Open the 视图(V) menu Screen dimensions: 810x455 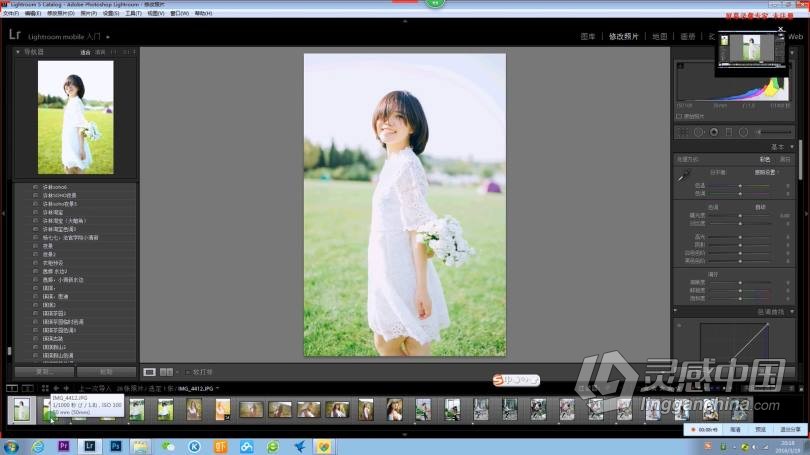point(156,13)
